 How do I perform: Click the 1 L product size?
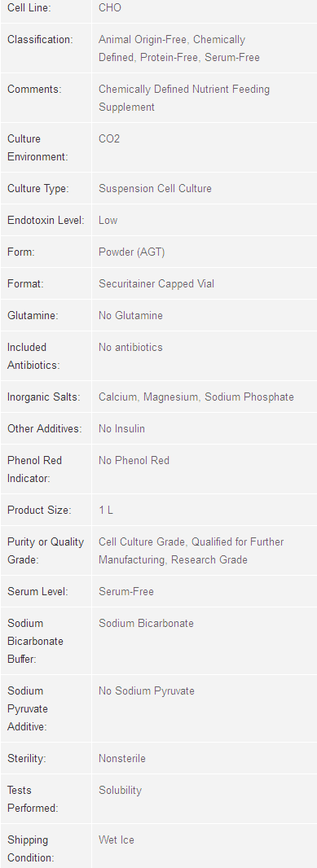tap(106, 511)
